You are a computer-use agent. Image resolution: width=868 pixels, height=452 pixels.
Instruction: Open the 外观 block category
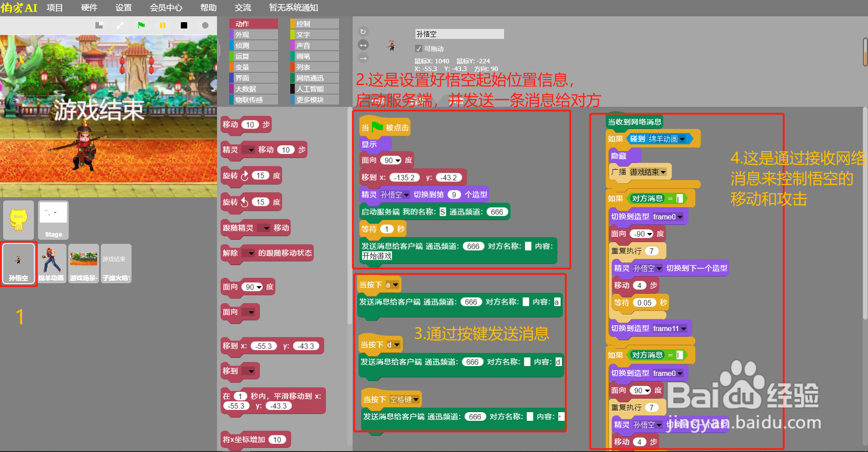pos(254,34)
